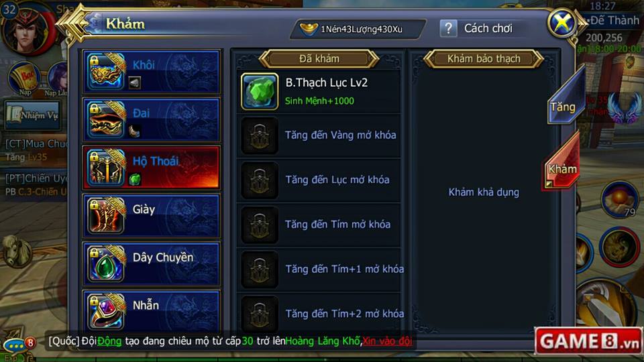Viewport: 644px width, 362px height.
Task: Choose the Hộ Thoái equipment item
Action: click(151, 168)
